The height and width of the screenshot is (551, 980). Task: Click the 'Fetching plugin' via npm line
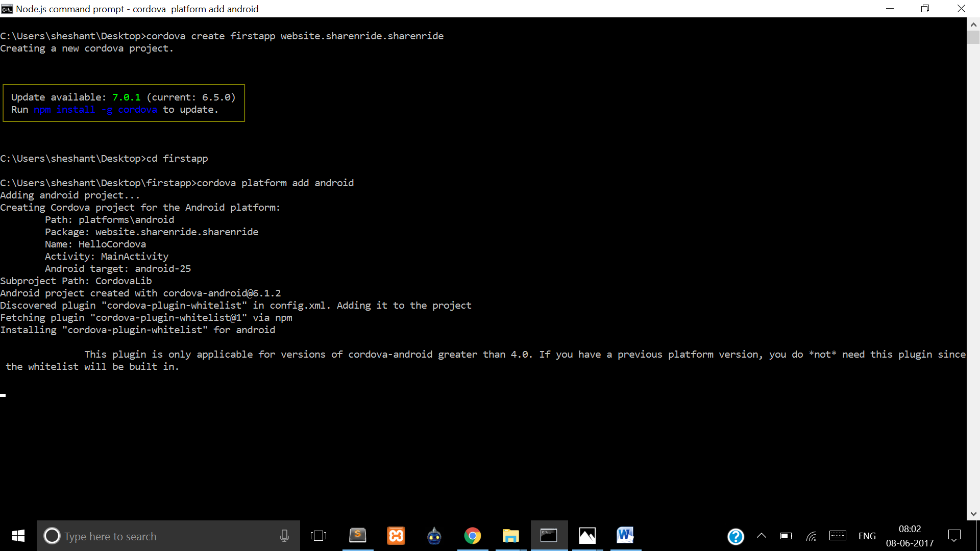146,318
